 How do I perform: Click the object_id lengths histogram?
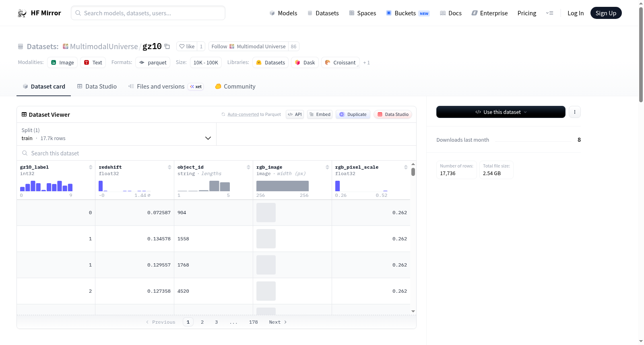tap(204, 186)
